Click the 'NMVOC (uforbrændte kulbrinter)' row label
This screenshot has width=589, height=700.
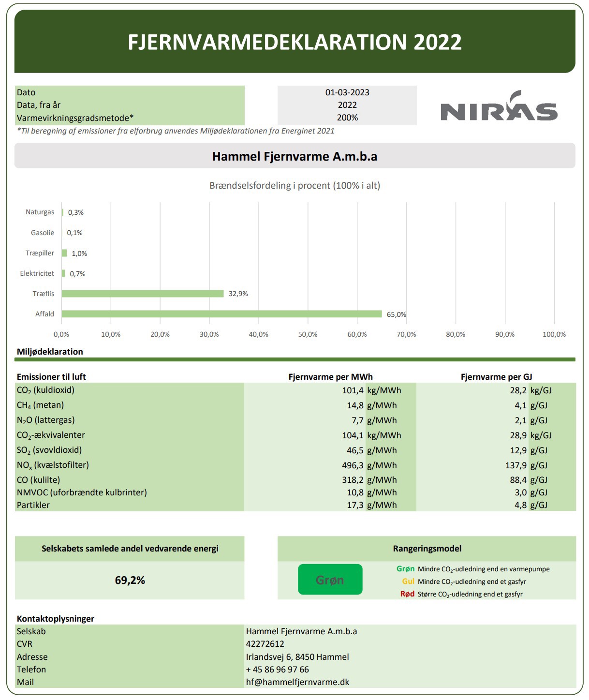click(x=82, y=492)
